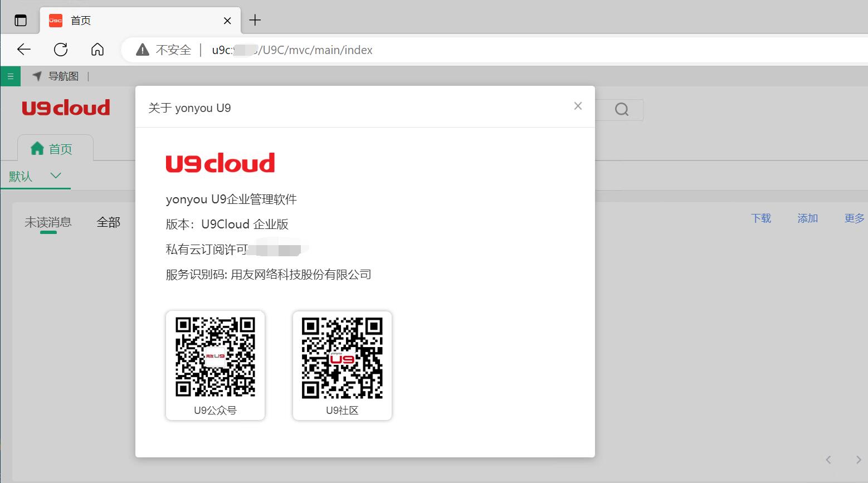Click the 下载 link

tap(761, 218)
